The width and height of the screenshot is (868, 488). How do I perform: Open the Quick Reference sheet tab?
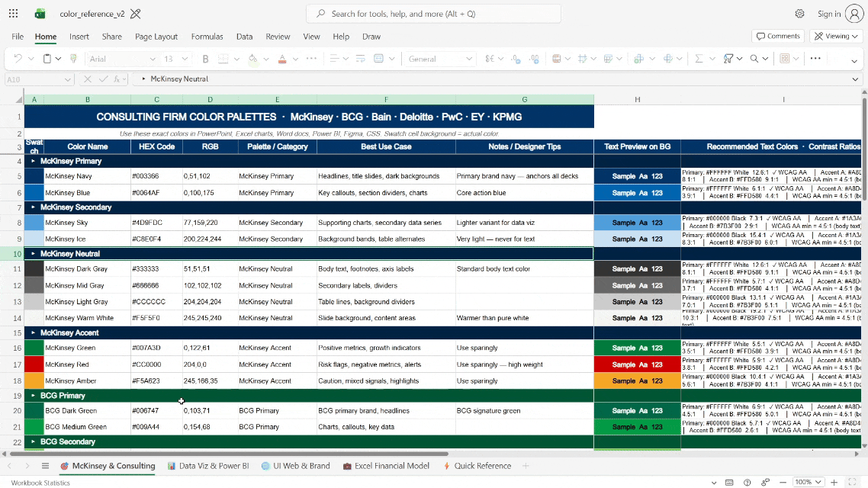[477, 466]
